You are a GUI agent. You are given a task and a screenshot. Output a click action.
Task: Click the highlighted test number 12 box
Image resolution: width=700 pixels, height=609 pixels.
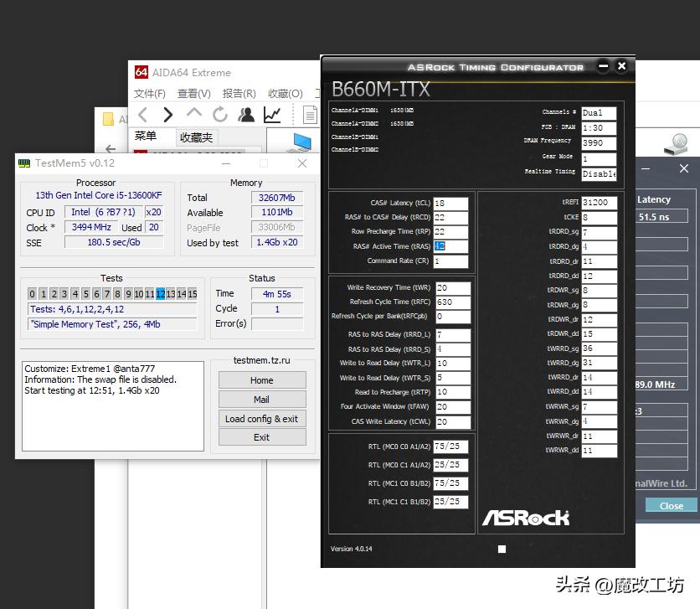coord(160,294)
